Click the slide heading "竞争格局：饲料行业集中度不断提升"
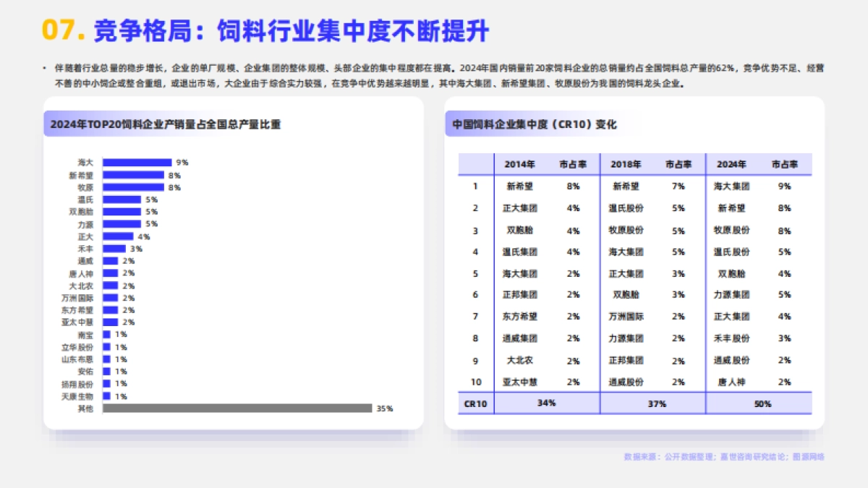 click(292, 31)
